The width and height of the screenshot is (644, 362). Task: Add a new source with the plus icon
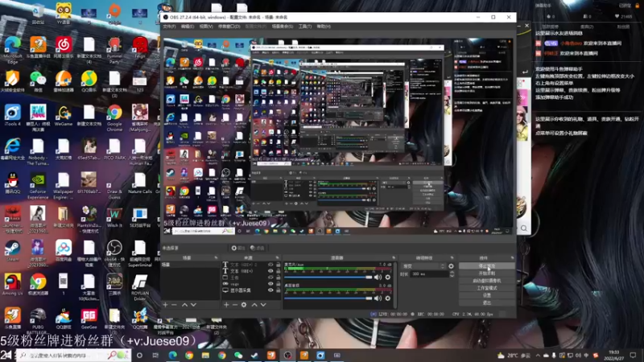pyautogui.click(x=226, y=305)
